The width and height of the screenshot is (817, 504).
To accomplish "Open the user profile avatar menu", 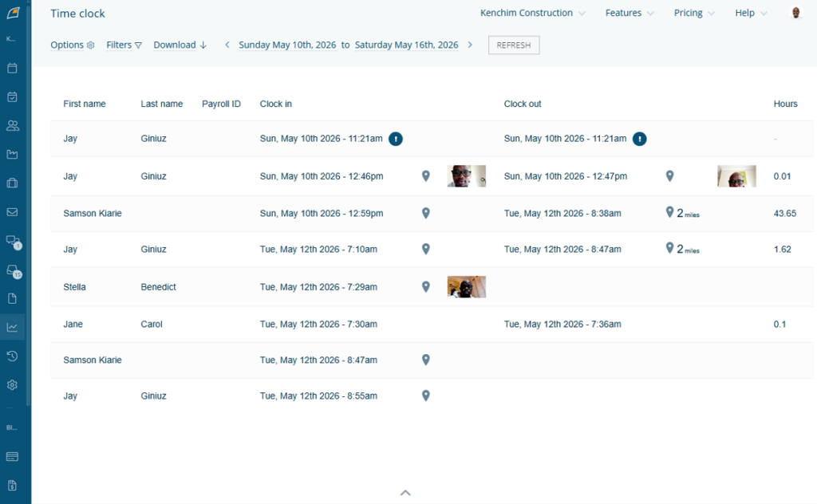I will 795,13.
